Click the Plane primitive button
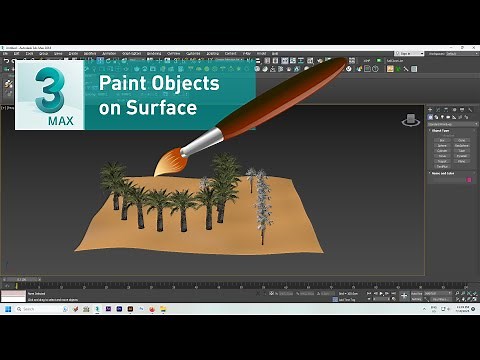The image size is (480, 360). pyautogui.click(x=462, y=161)
